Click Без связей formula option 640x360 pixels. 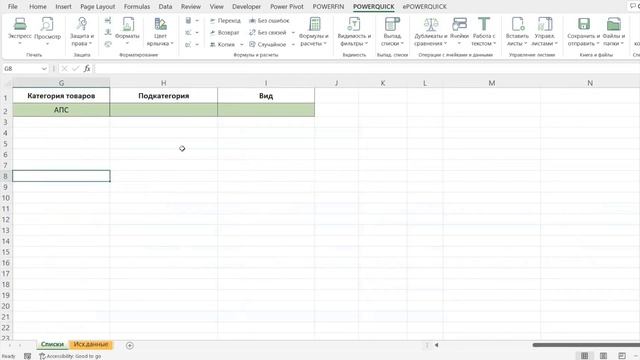[268, 32]
